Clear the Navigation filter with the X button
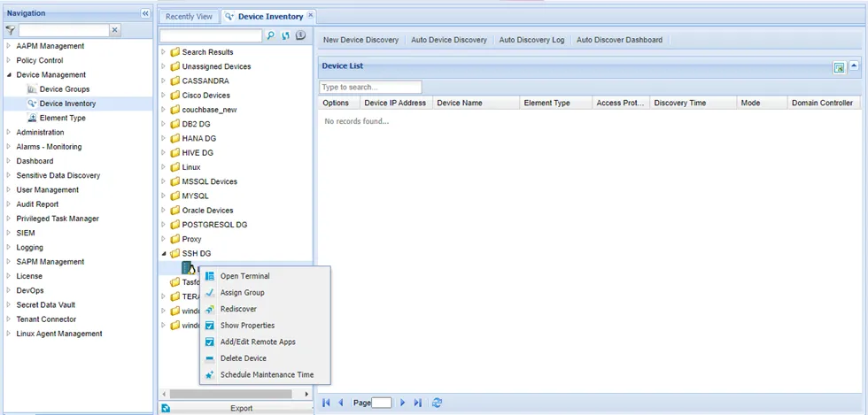Viewport: 868px width, 415px height. coord(115,30)
